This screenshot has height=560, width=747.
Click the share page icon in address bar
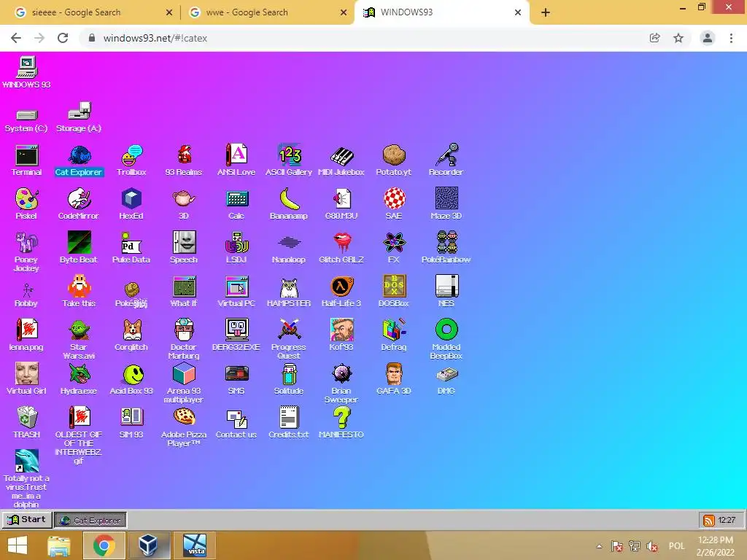coord(655,38)
